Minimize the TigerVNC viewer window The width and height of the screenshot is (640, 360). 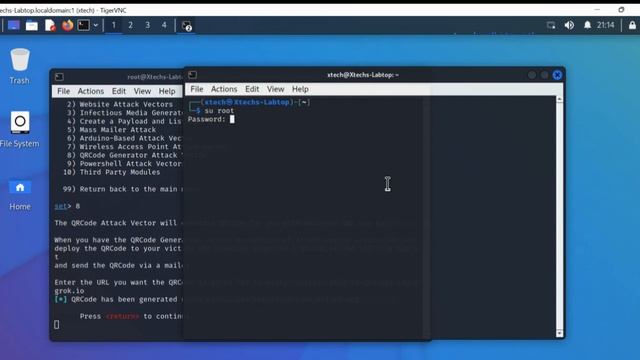pos(597,10)
